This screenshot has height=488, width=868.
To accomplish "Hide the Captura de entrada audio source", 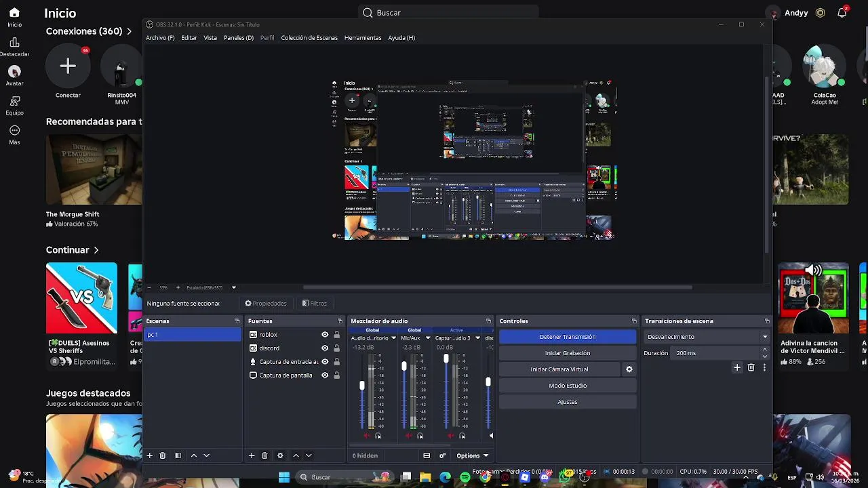I will 325,362.
